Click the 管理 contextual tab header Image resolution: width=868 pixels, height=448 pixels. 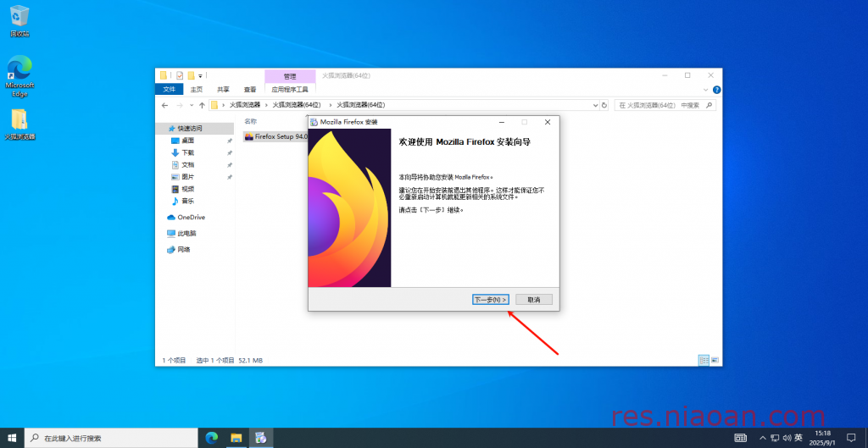[x=290, y=76]
